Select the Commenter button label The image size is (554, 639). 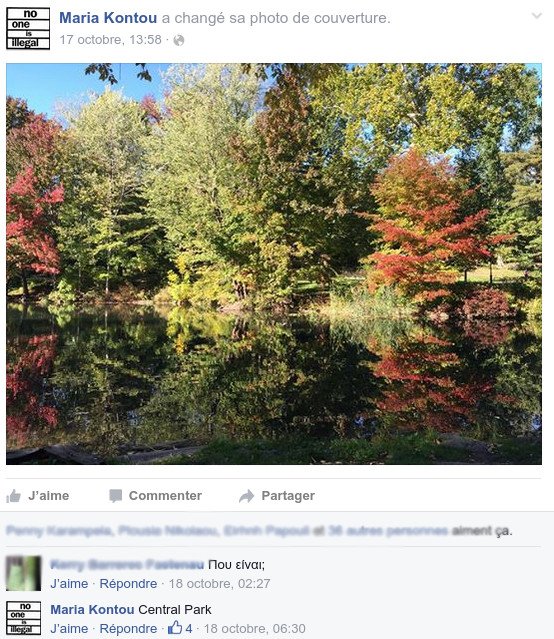click(165, 496)
